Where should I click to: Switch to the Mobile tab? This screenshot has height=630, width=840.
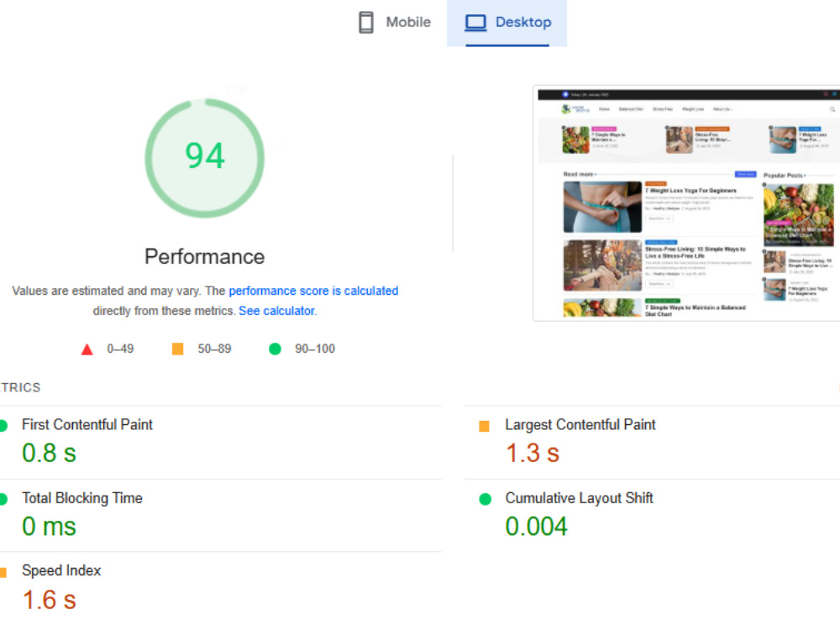[394, 23]
